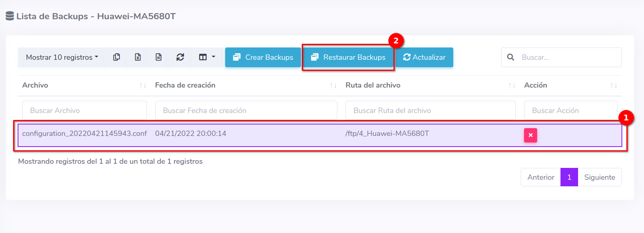Reload the table using the toolbar sync icon
644x233 pixels.
[x=180, y=57]
